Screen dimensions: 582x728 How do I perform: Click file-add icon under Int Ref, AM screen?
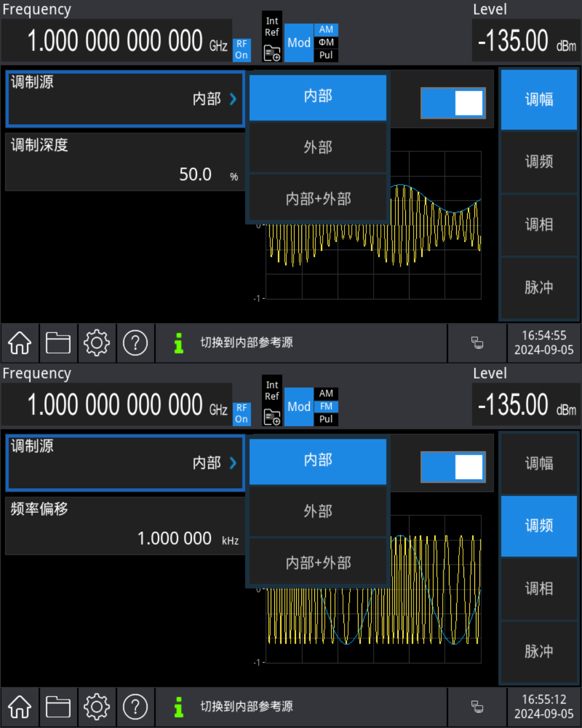tap(272, 53)
